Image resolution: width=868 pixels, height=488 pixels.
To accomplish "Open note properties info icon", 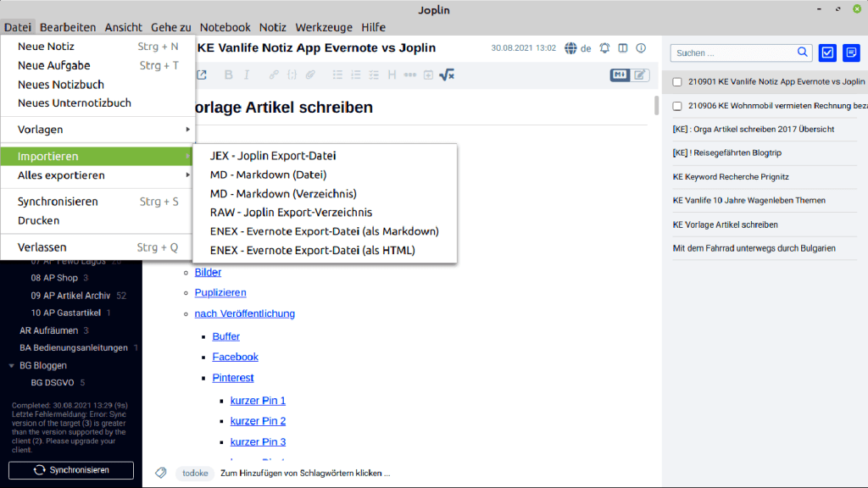I will [x=641, y=48].
